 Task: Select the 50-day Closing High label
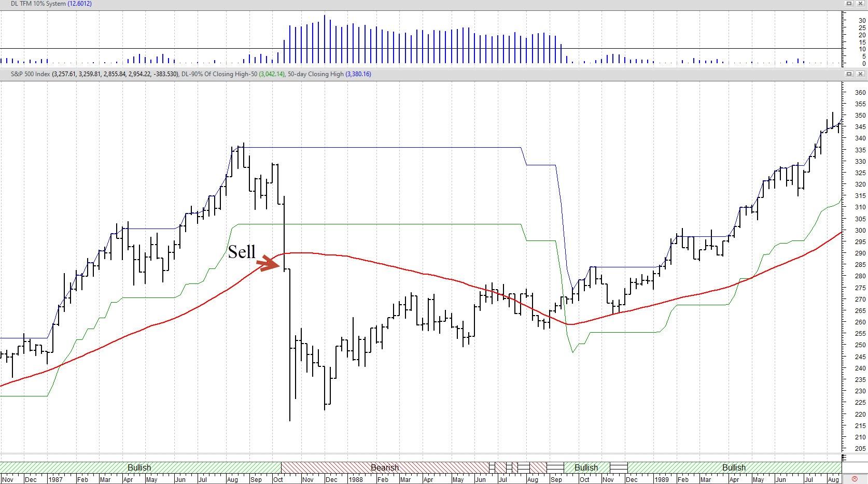(316, 74)
